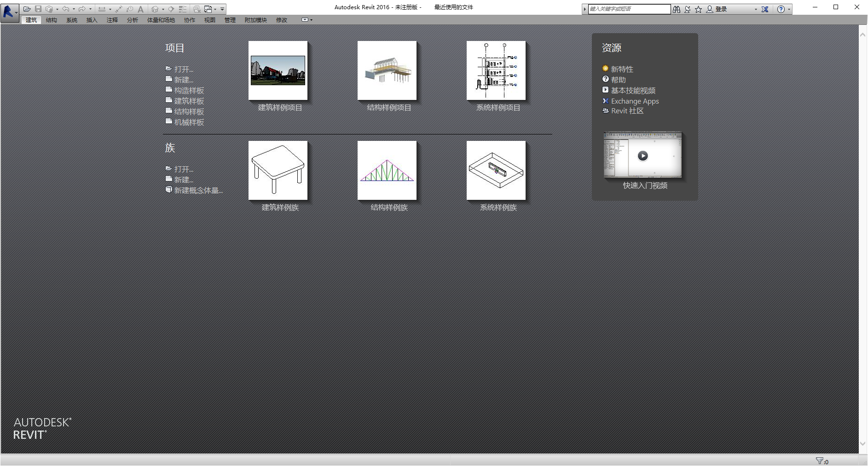Expand the ribbon panel display options dropdown

click(x=307, y=20)
